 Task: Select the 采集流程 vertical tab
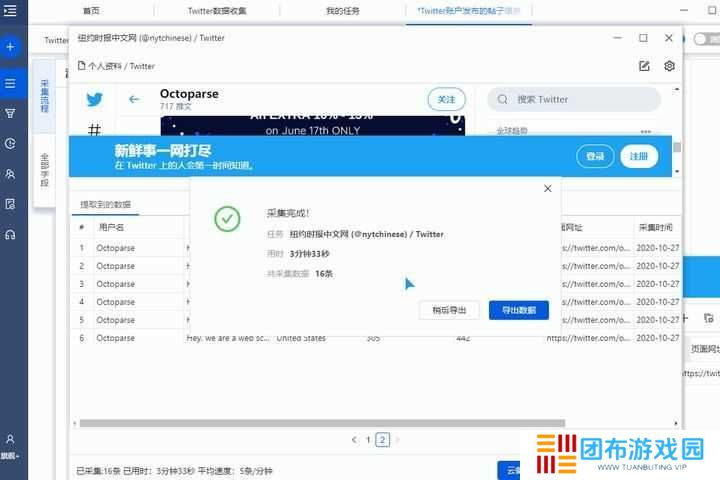click(44, 96)
